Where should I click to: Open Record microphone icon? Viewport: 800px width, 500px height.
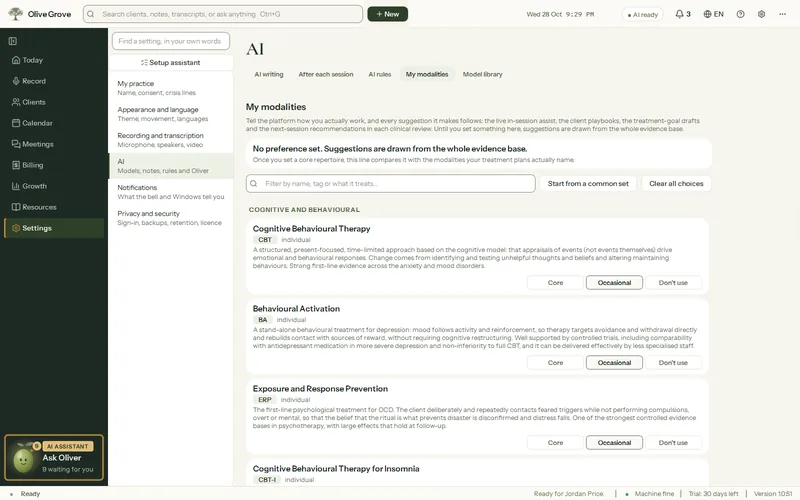(16, 81)
